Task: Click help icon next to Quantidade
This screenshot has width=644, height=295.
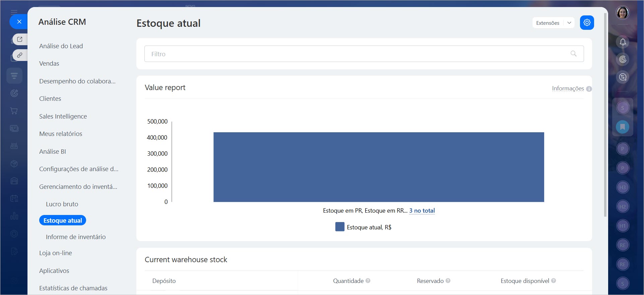Action: pyautogui.click(x=368, y=281)
